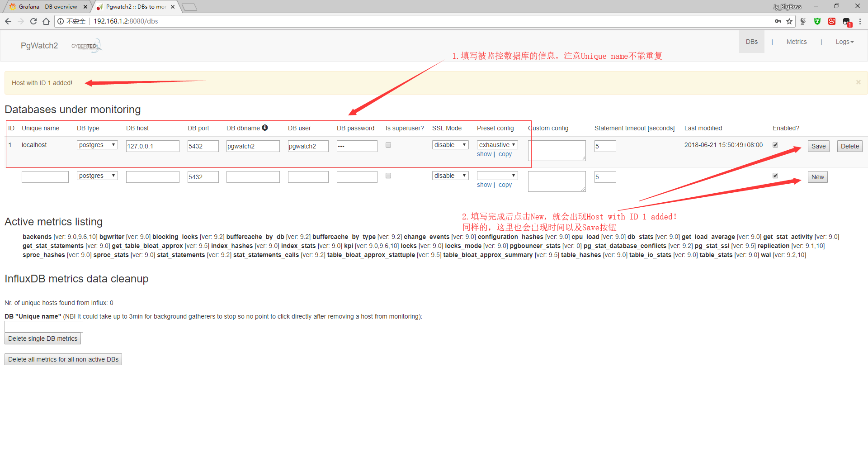
Task: Click the DB Unique name cleanup input field
Action: [x=43, y=326]
